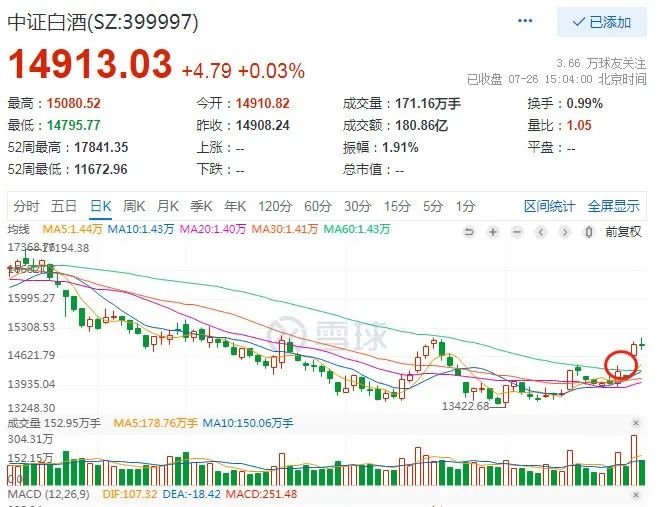665x507 pixels.
Task: Open the three-dot more options menu
Action: pyautogui.click(x=525, y=21)
